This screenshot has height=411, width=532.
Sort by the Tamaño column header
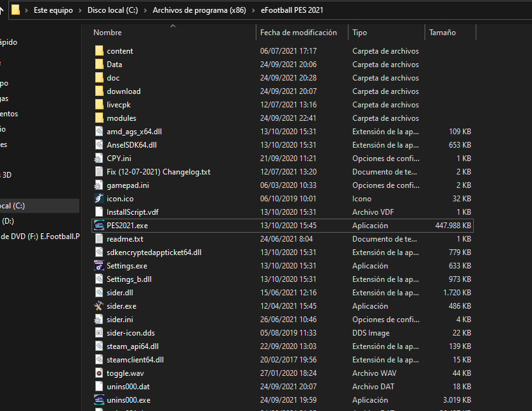(x=442, y=33)
